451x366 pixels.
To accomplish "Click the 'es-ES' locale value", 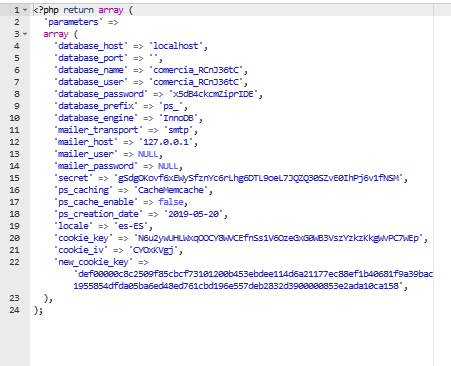I will (x=131, y=226).
